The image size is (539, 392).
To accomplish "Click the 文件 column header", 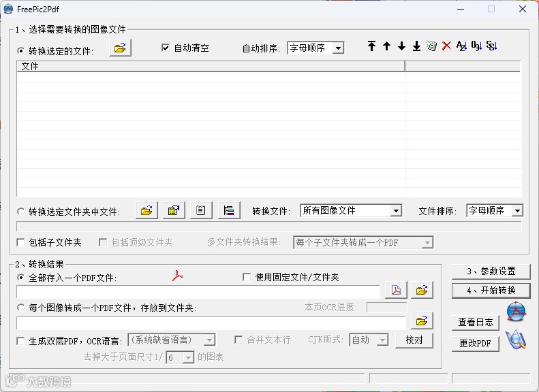I will (211, 66).
